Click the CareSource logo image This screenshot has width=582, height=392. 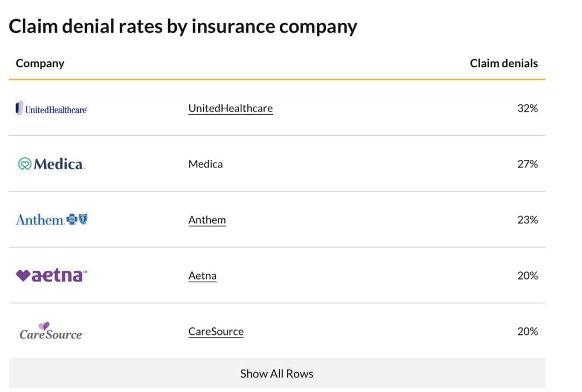(x=51, y=331)
